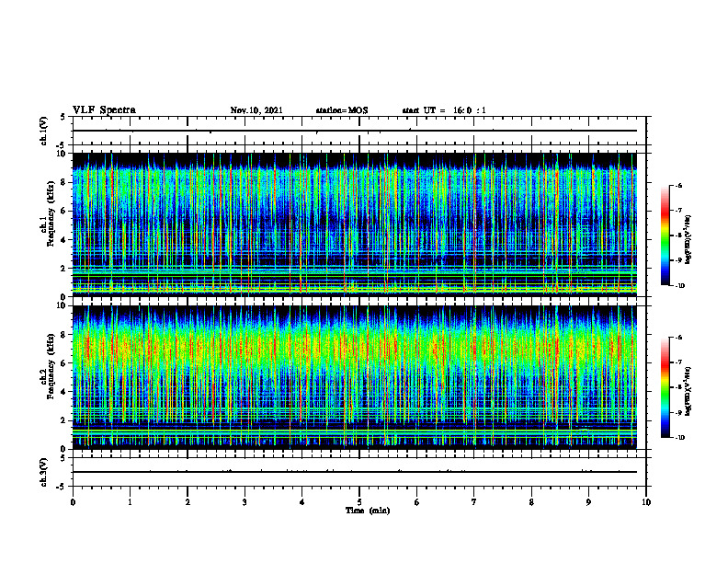
Task: Click inside the ch.1 spectrogram panel
Action: (355, 224)
